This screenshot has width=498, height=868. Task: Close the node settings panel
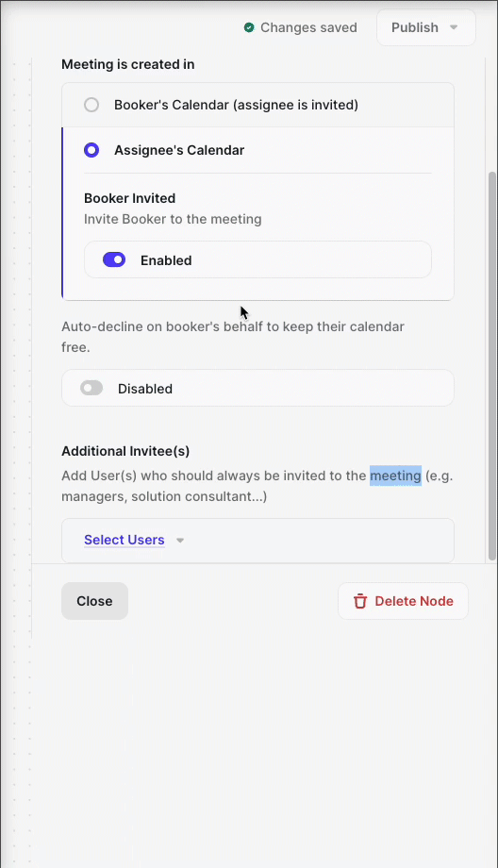pos(94,601)
